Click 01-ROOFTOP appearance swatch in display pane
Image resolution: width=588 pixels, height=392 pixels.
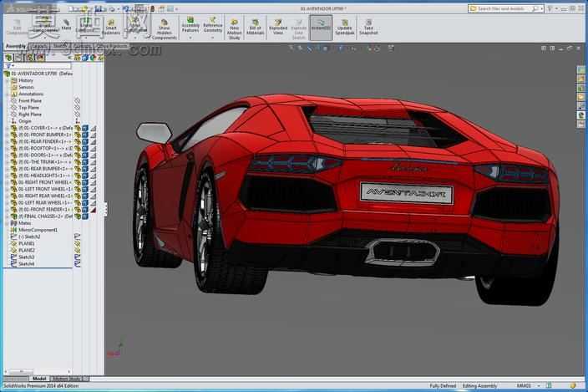click(93, 148)
